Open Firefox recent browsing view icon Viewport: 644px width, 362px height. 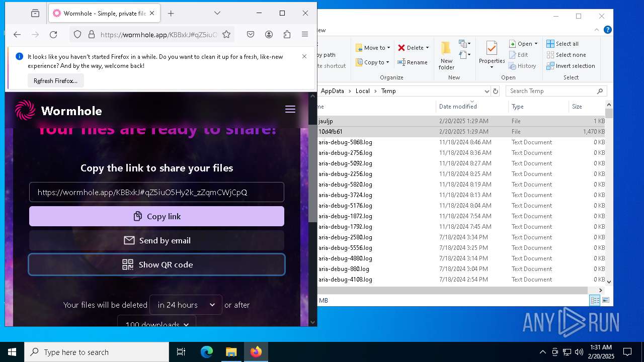[x=35, y=13]
